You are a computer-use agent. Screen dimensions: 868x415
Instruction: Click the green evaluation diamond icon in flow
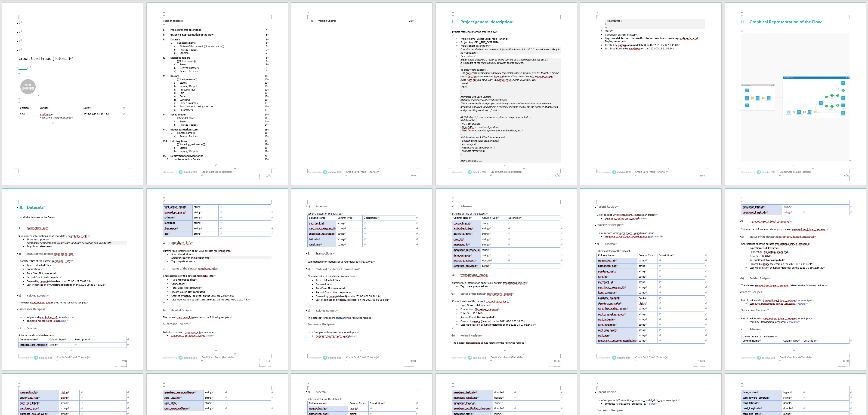843,91
